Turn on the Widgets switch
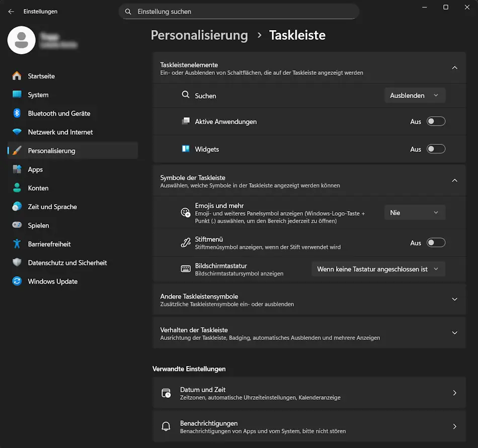The image size is (478, 448). [x=436, y=149]
